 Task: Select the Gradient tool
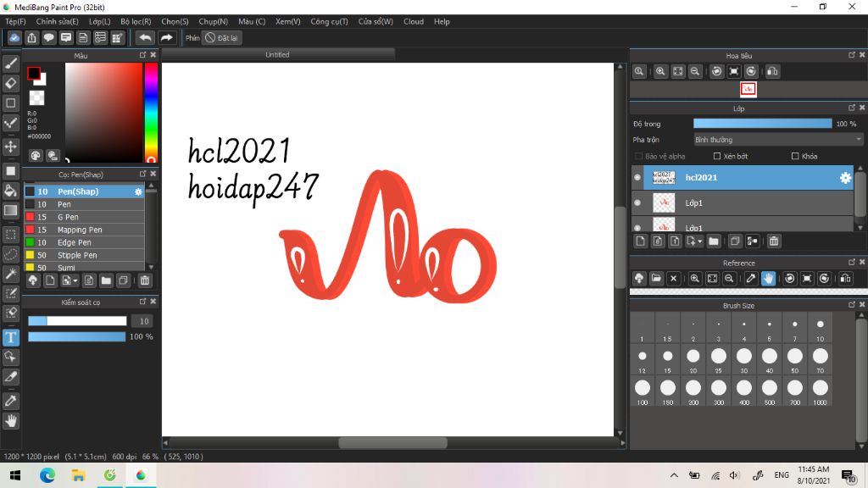tap(10, 210)
